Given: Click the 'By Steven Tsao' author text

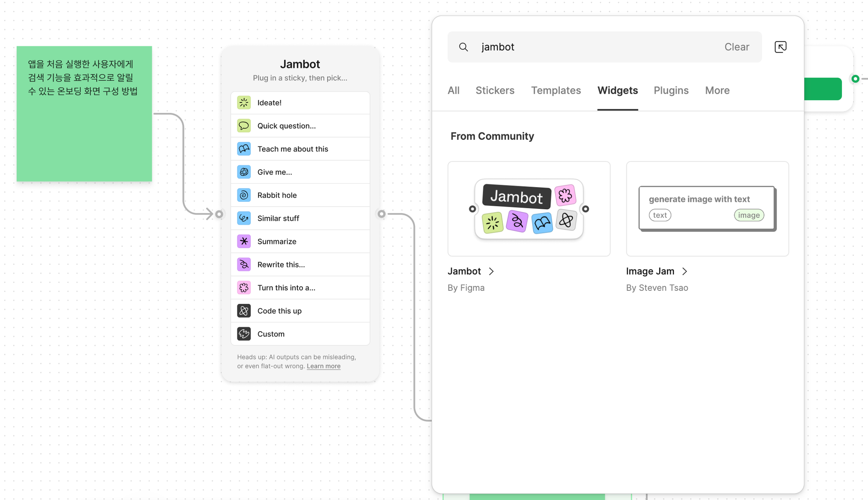Looking at the screenshot, I should [657, 288].
